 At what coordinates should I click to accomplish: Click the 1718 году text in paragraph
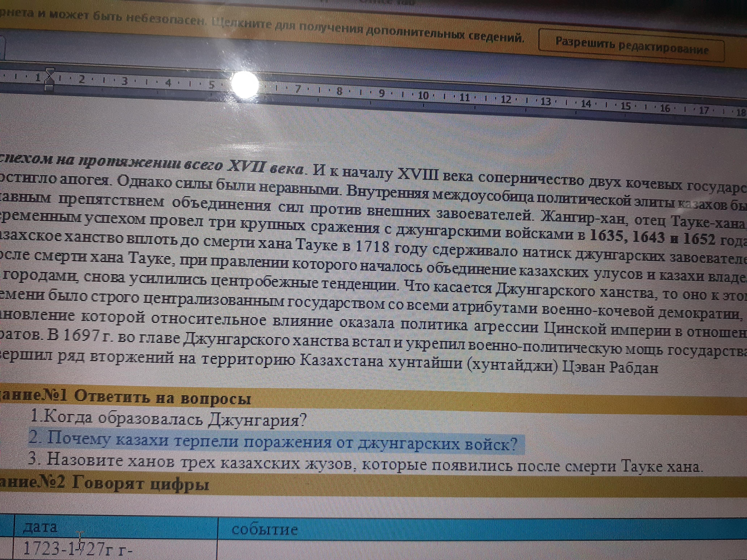coord(392,248)
